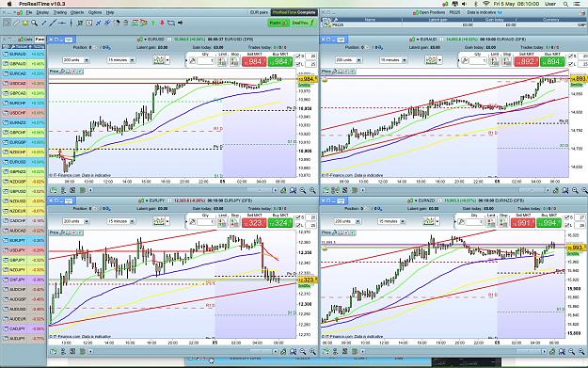Open the 200 units dropdown in EURUSD chart
Viewport: 588px width, 368px height.
click(x=76, y=60)
